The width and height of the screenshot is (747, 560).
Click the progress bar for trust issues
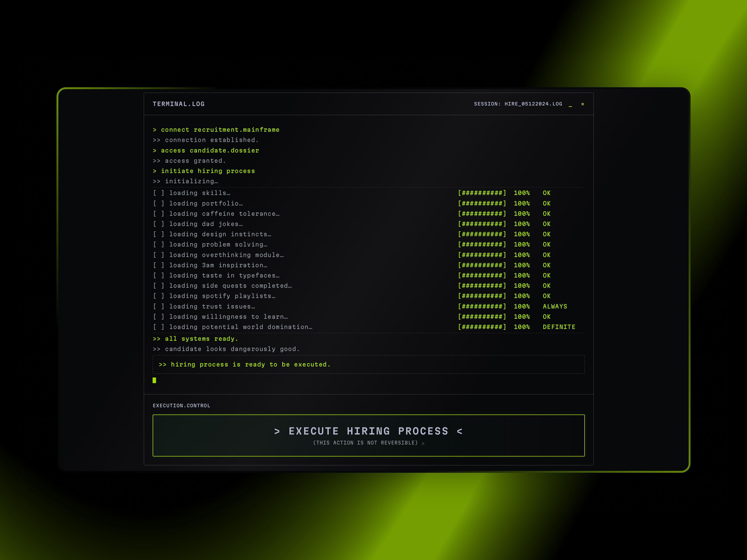click(482, 307)
